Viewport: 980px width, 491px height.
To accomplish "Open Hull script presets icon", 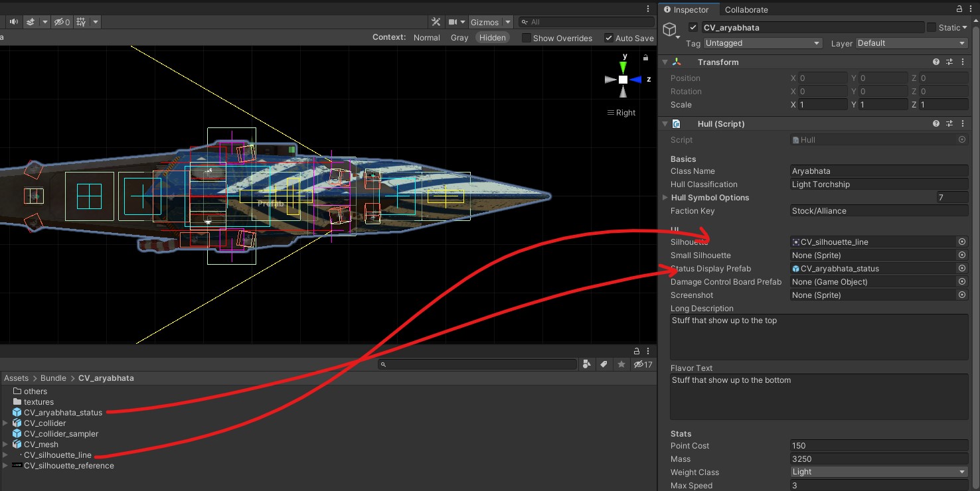I will point(949,123).
